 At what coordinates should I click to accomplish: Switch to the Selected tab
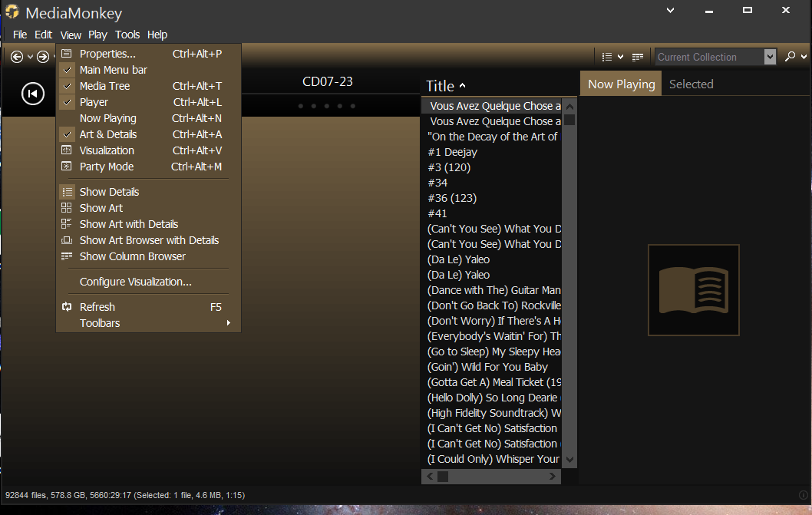691,84
